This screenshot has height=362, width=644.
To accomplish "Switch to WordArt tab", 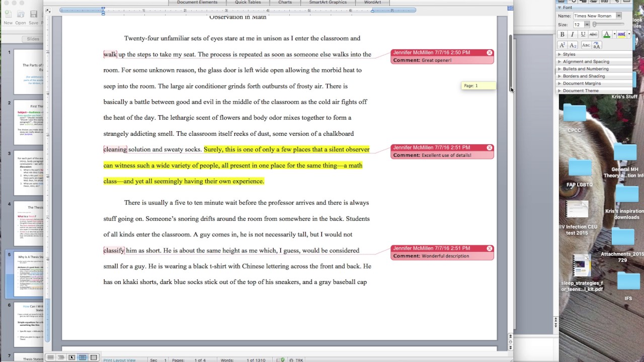I will pyautogui.click(x=372, y=3).
